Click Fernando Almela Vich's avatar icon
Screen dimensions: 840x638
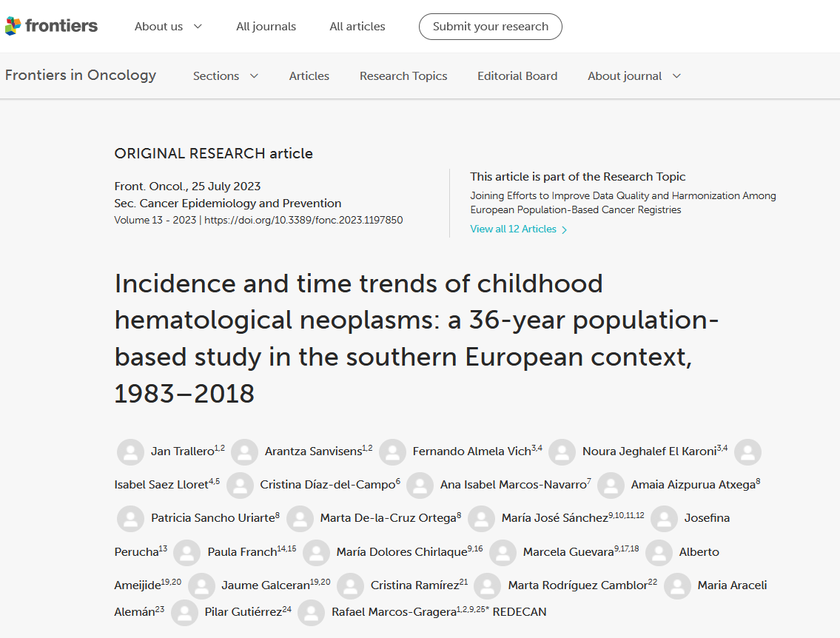click(392, 451)
